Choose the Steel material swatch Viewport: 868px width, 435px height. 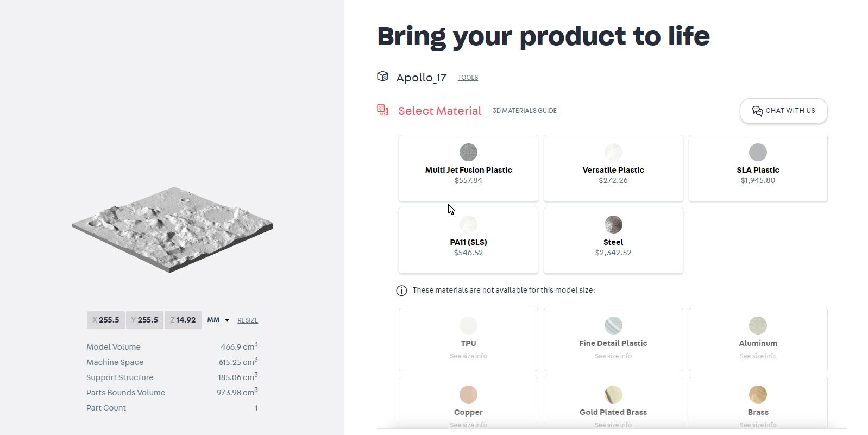click(613, 225)
